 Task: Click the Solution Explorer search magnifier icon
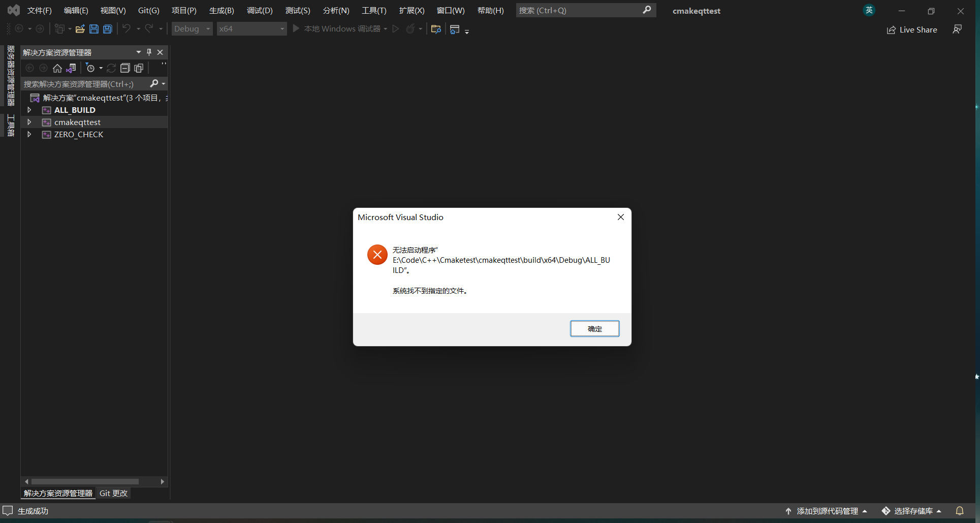pyautogui.click(x=154, y=83)
